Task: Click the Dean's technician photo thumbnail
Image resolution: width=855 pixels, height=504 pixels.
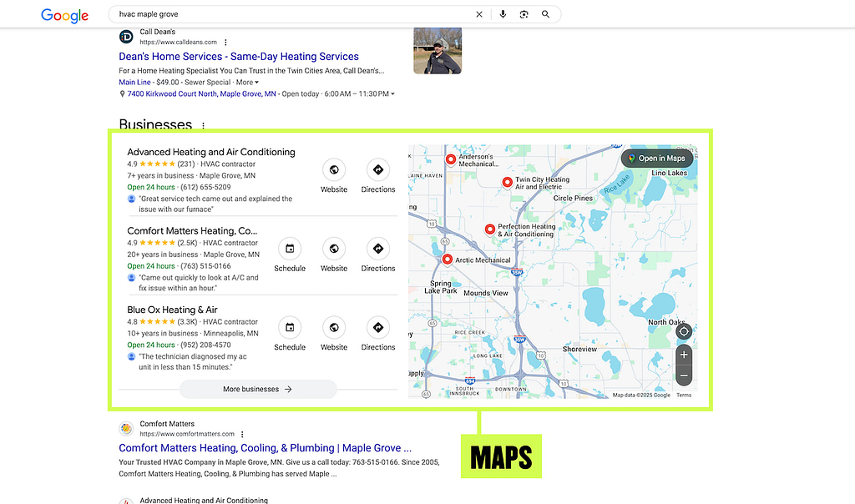Action: click(438, 50)
